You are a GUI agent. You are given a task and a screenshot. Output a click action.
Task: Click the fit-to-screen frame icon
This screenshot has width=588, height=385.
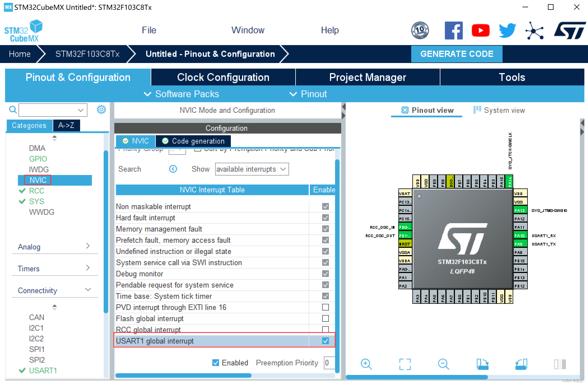click(405, 364)
